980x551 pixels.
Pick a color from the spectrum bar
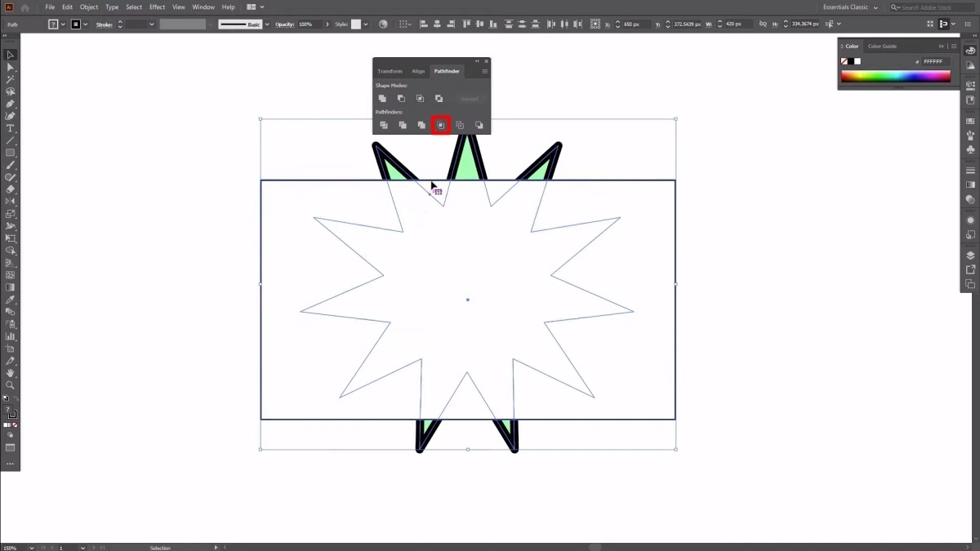[896, 76]
